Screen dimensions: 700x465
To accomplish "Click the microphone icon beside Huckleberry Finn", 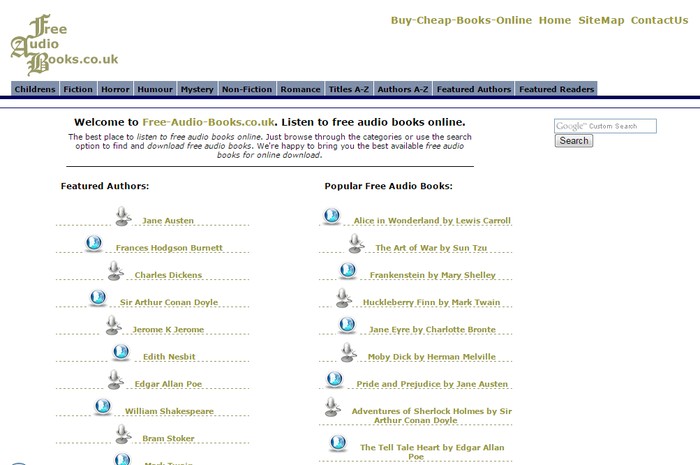I will coord(343,298).
